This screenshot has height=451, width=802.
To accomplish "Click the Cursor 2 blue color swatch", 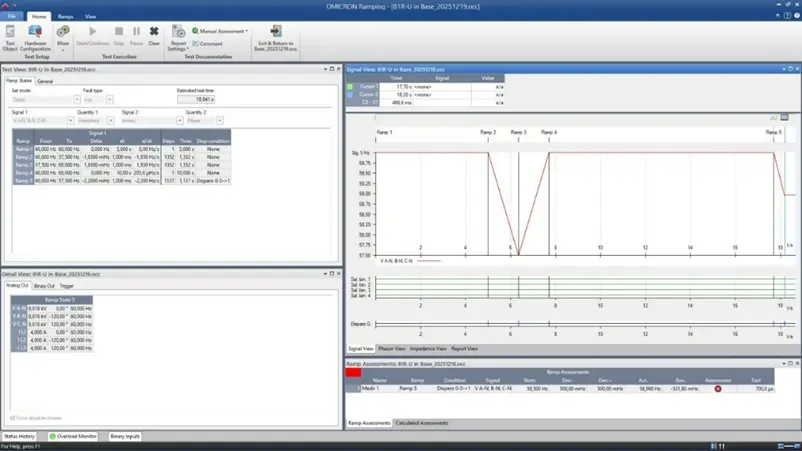I will [x=350, y=95].
